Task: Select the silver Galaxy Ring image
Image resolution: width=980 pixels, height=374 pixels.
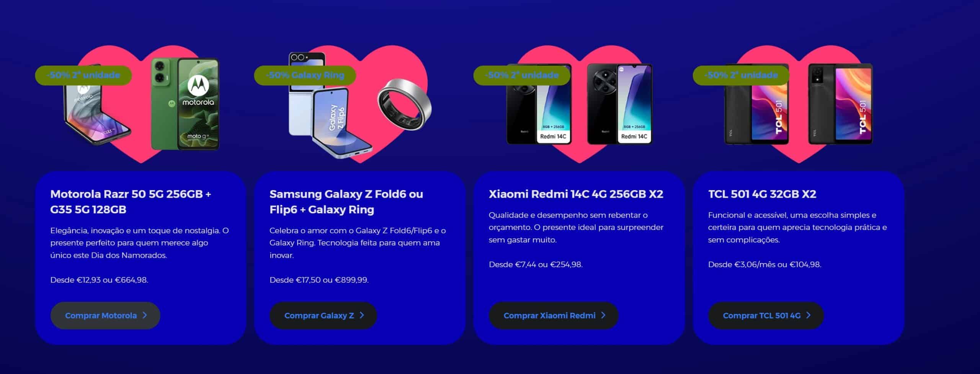Action: (x=405, y=101)
